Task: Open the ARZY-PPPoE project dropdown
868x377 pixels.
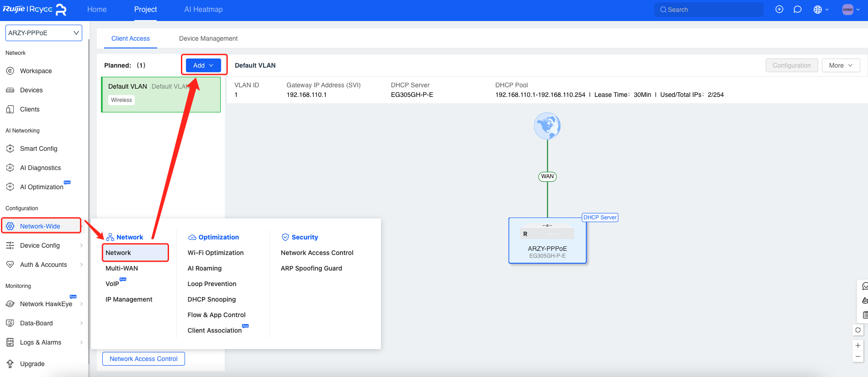Action: [44, 33]
